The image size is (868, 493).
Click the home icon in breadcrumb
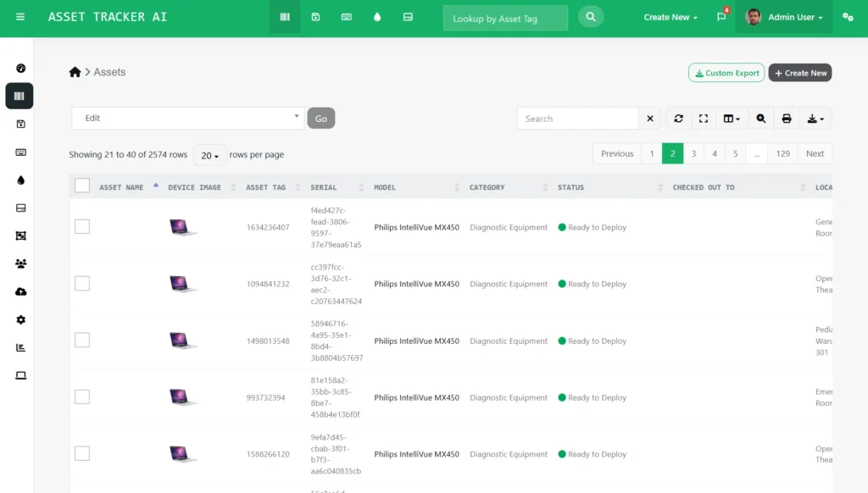tap(75, 72)
